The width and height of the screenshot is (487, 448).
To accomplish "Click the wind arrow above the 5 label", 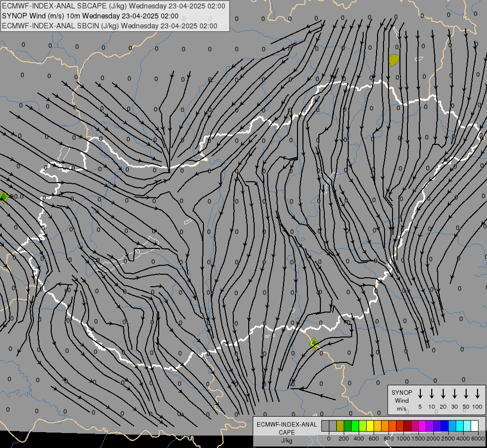I will pos(420,394).
